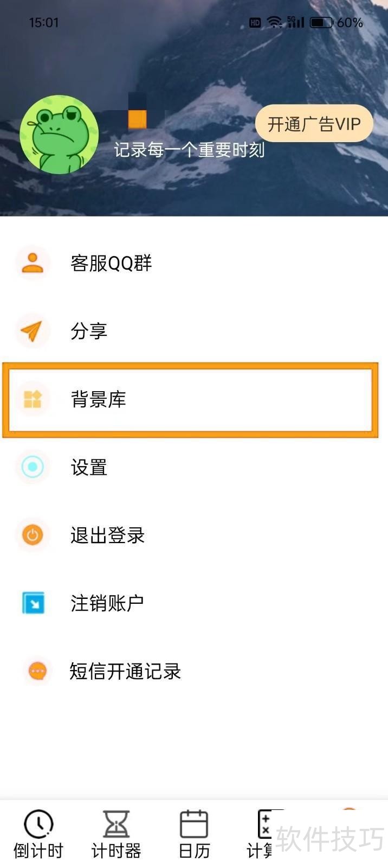The width and height of the screenshot is (388, 868).
Task: Switch to the 倒计时 countdown tab
Action: 38,835
